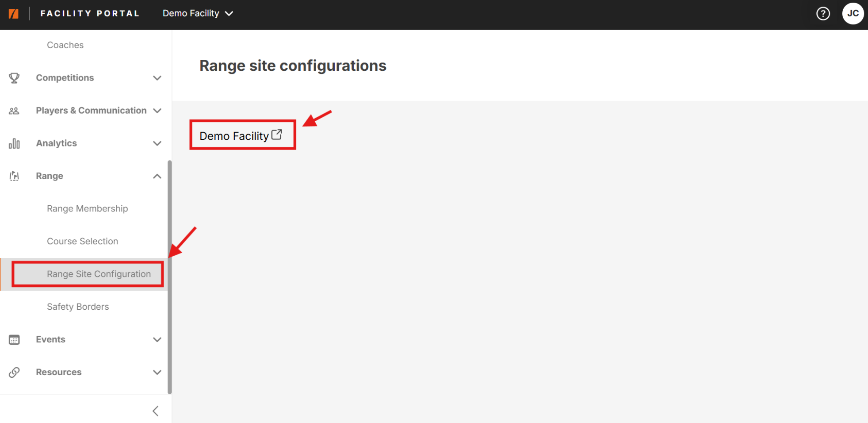The width and height of the screenshot is (868, 423).
Task: Collapse the Range section chevron
Action: coord(157,176)
